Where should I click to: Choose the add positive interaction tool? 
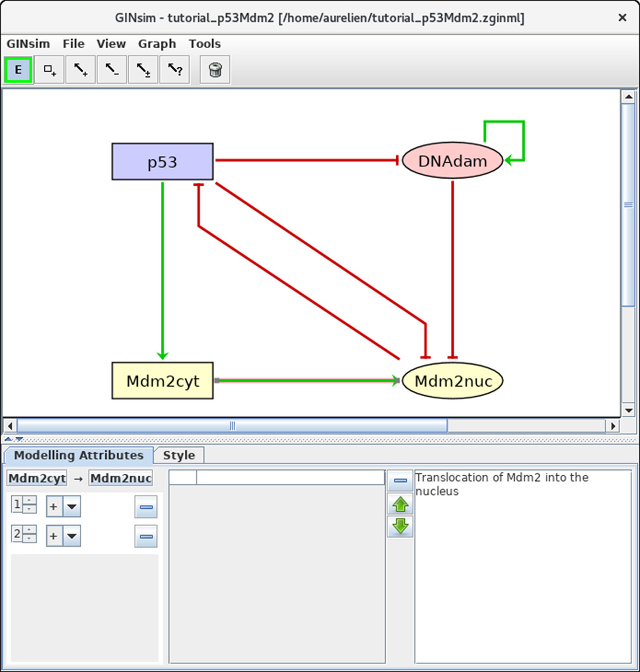[80, 70]
